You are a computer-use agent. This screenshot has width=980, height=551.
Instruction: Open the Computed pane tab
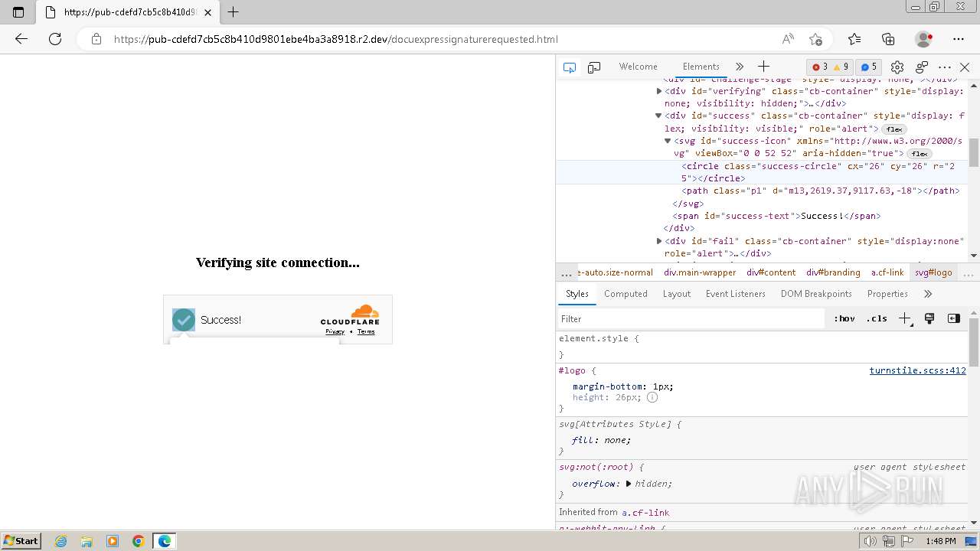point(626,294)
